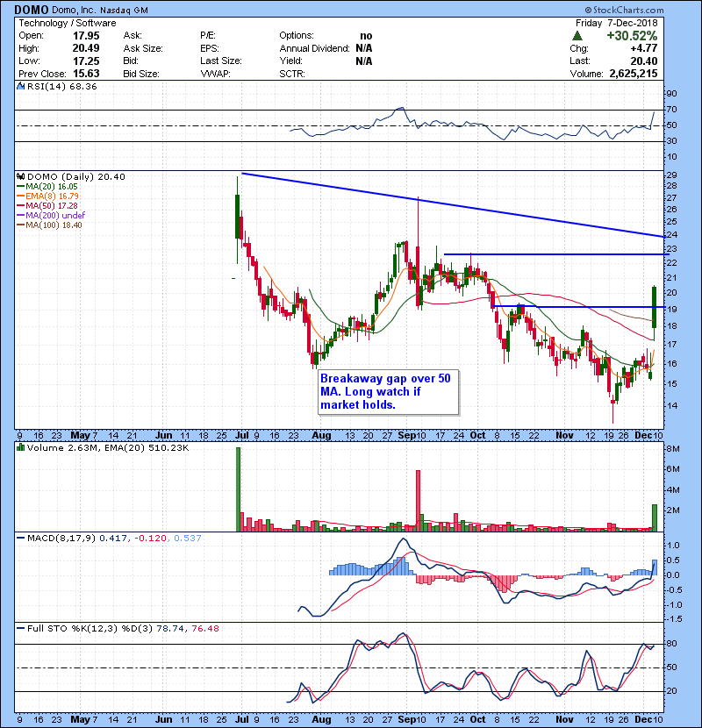Click the 14 mark on the price axis
Image resolution: width=702 pixels, height=728 pixels.
(x=672, y=405)
